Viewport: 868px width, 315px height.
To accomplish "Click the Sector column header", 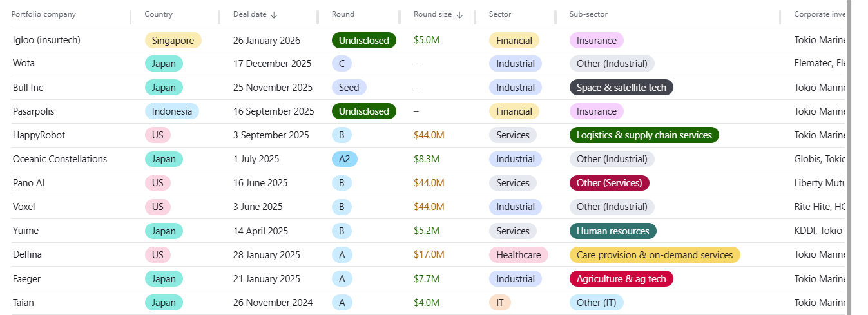I will tap(500, 14).
